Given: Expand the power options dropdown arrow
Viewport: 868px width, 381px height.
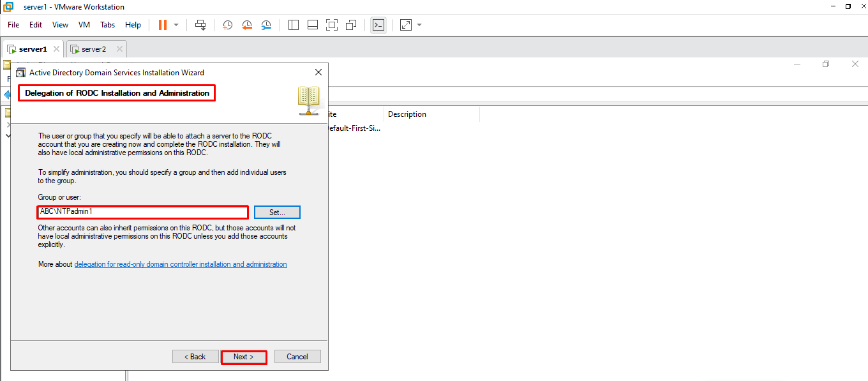Looking at the screenshot, I should point(176,25).
